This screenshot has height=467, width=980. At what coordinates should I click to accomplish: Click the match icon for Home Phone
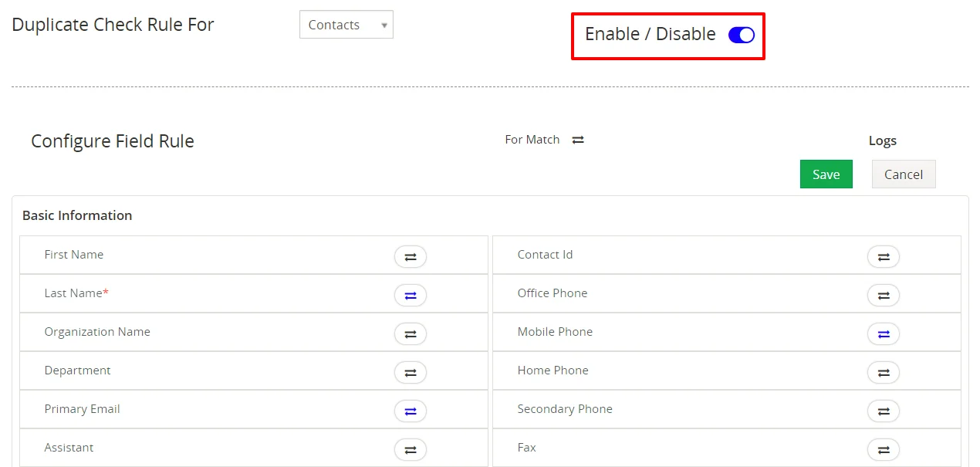883,373
